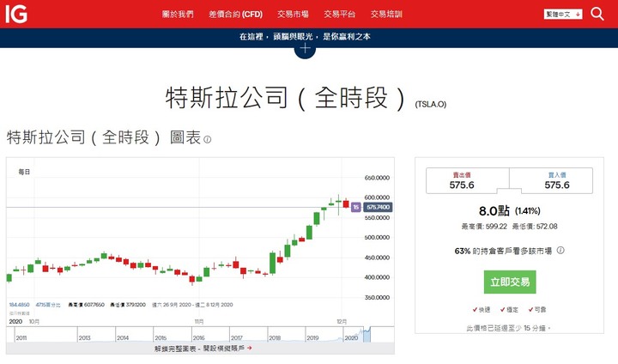Screen dimensions: 618x364
Task: Click the (TSLA.O) ticker symbol
Action: point(430,105)
